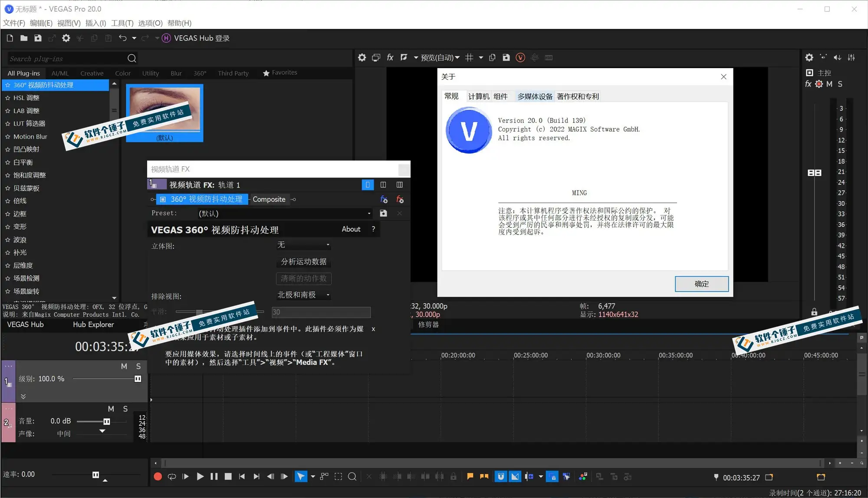Solo video track 1 with S
This screenshot has height=498, width=868.
click(138, 366)
